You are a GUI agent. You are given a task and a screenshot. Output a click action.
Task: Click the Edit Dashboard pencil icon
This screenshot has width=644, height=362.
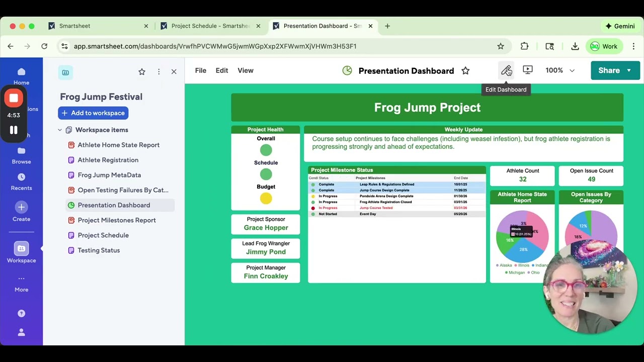coord(506,70)
